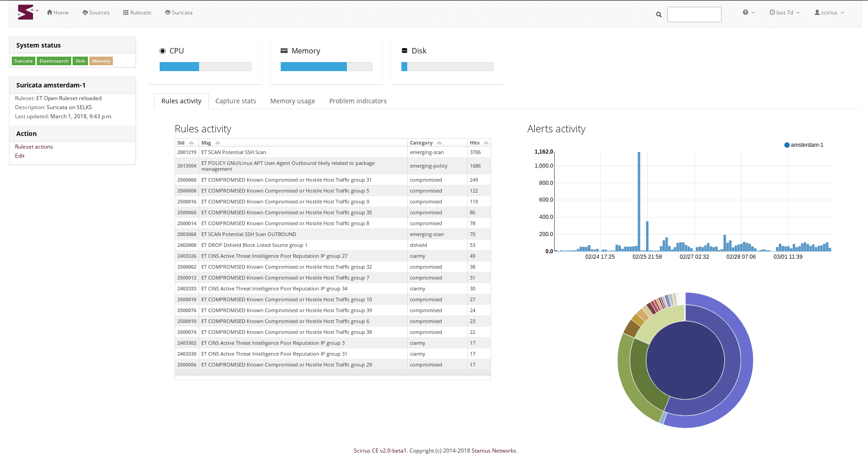Click 'Hostile Host Traffic group 29' row message

click(287, 365)
